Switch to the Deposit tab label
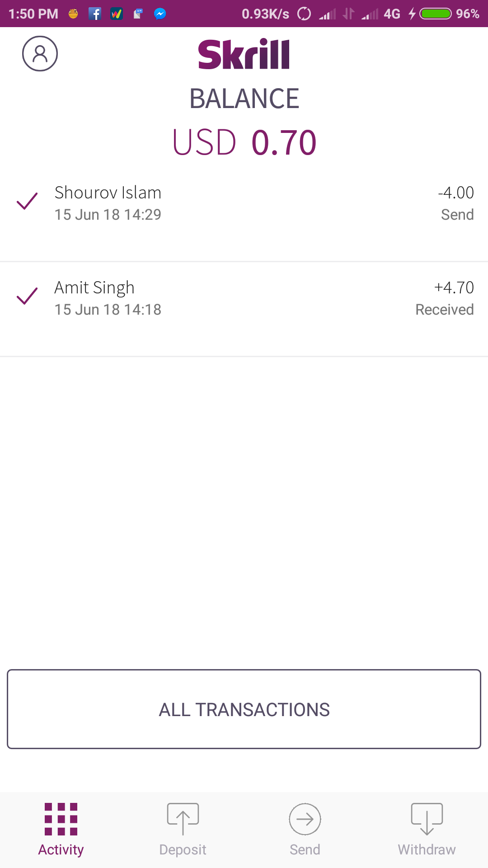Screen dimensions: 488x868 pos(183,850)
